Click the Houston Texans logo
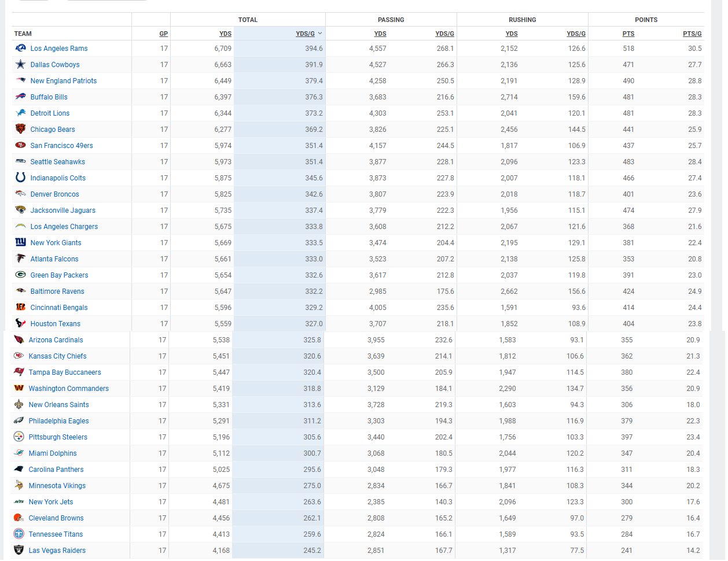This screenshot has width=728, height=561. pos(21,323)
